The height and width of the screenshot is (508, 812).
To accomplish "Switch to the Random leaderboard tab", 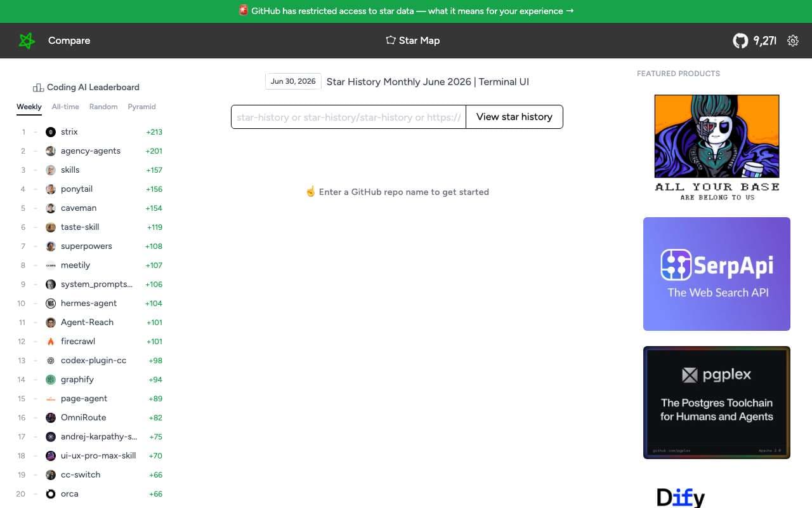I will point(103,107).
